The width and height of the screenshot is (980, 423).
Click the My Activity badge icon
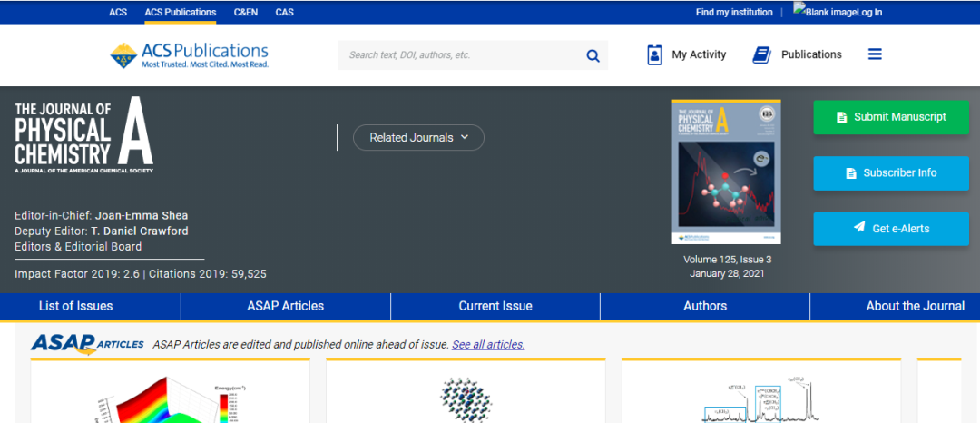(654, 55)
